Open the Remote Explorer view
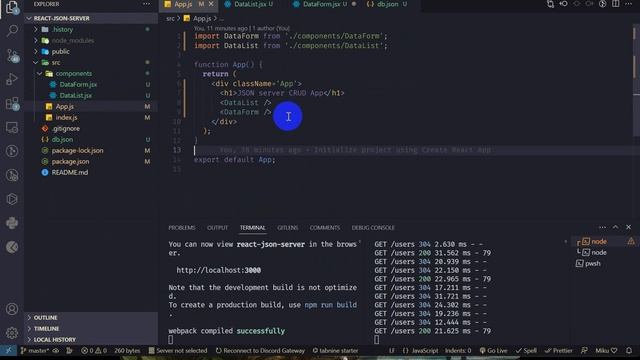This screenshot has height=360, width=640. (12, 127)
